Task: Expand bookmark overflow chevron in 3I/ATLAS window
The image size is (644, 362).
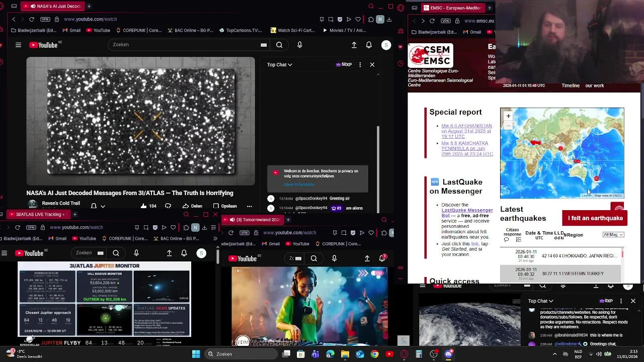Action: tap(216, 238)
